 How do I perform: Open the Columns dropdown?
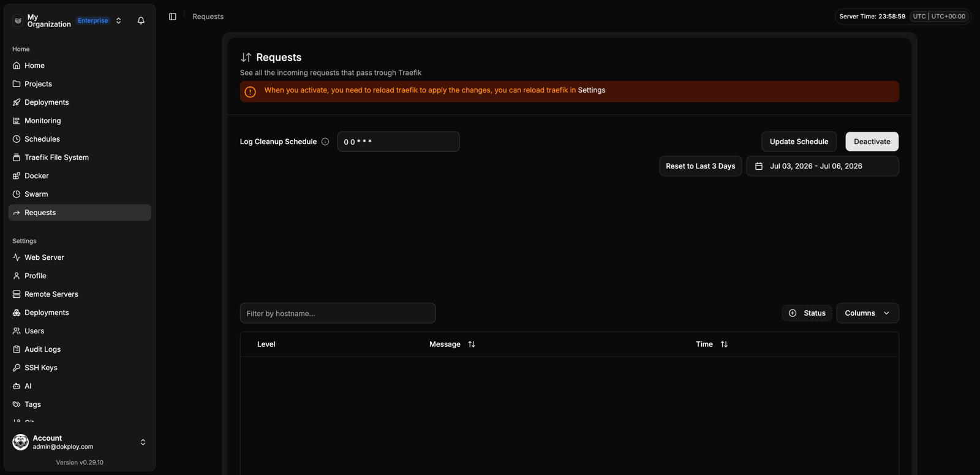867,313
